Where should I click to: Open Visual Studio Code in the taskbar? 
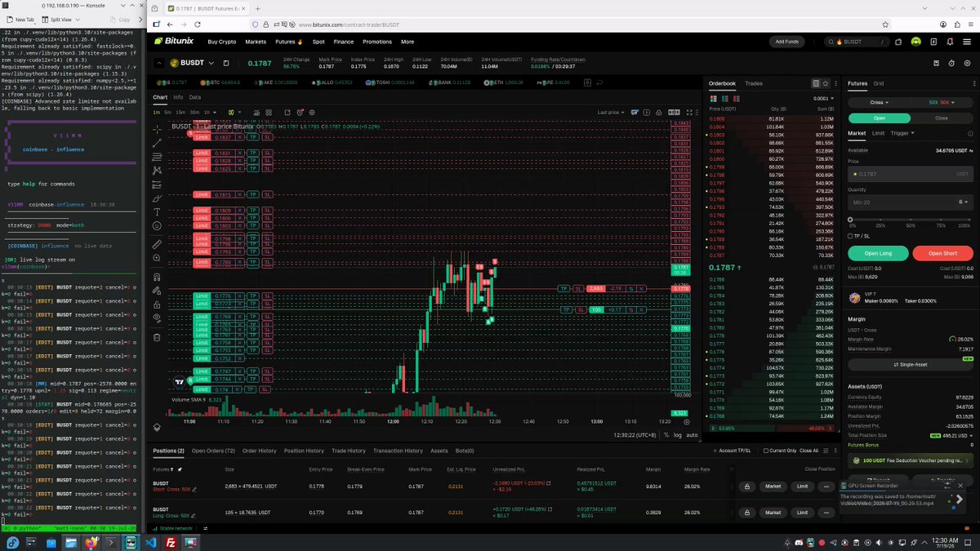click(150, 543)
